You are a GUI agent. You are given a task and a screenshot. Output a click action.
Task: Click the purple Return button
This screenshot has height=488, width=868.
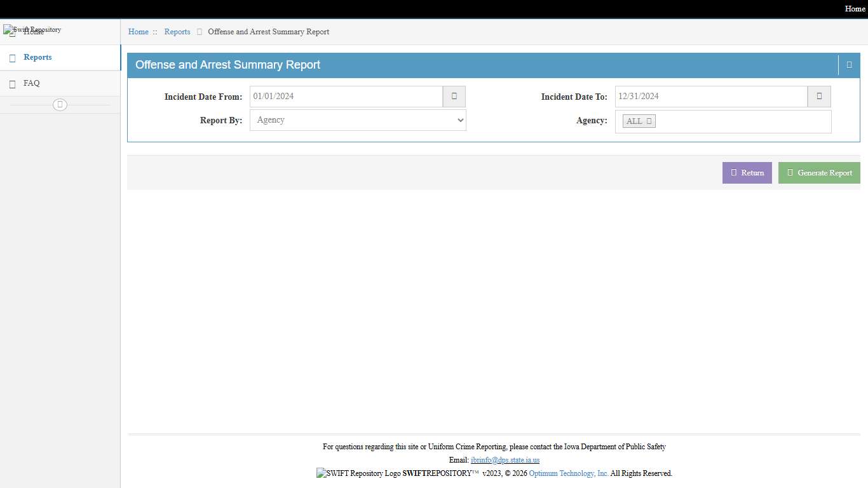point(747,173)
